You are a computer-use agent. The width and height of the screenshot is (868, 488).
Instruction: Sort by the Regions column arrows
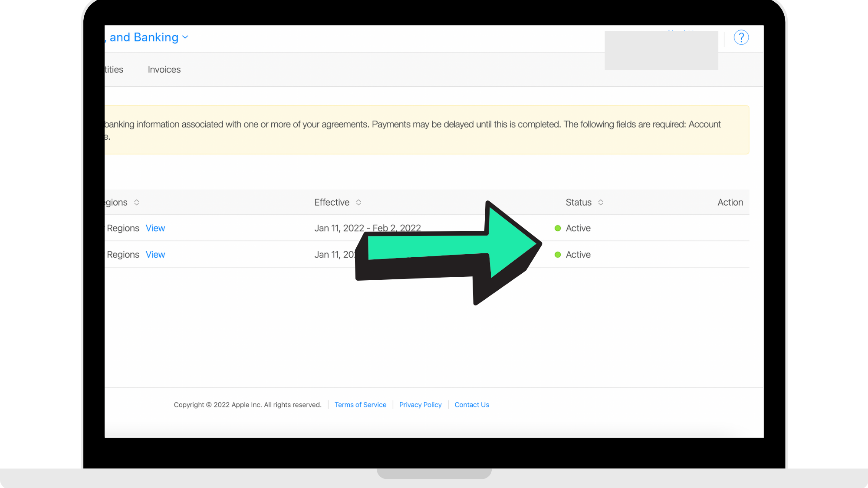(137, 203)
